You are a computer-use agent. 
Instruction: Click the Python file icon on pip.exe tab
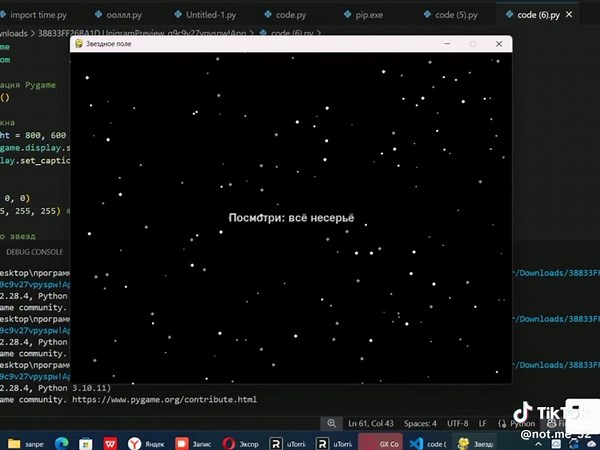click(347, 15)
